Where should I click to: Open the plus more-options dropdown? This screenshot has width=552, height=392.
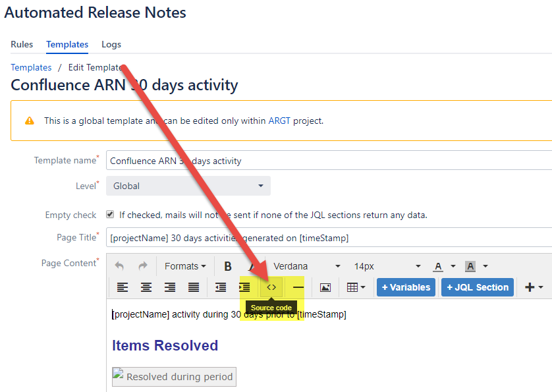click(534, 287)
